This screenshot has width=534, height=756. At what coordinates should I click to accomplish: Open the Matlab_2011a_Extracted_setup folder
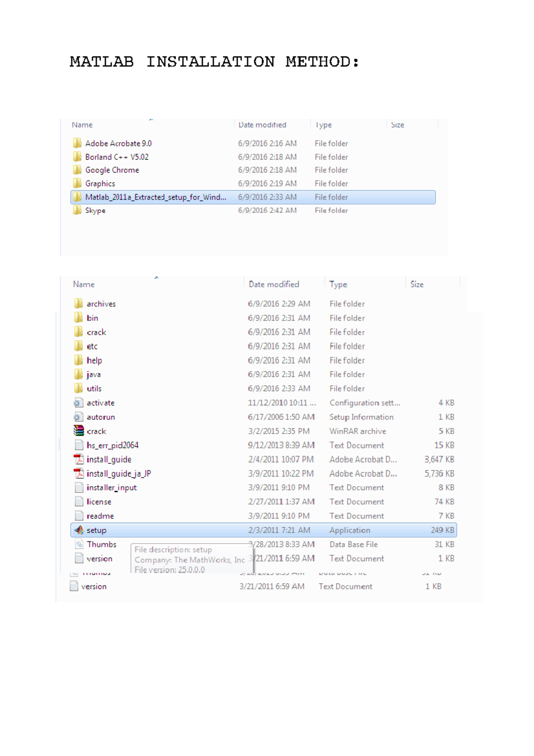point(155,197)
